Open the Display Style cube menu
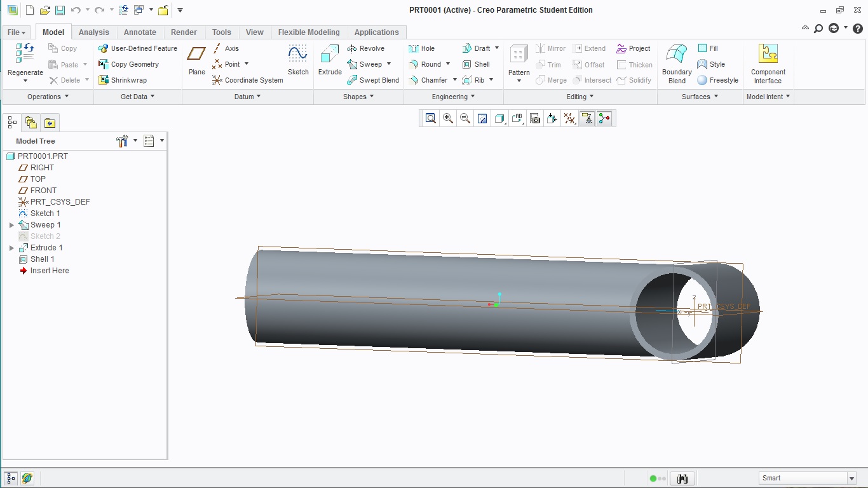Viewport: 868px width, 488px height. pyautogui.click(x=500, y=118)
